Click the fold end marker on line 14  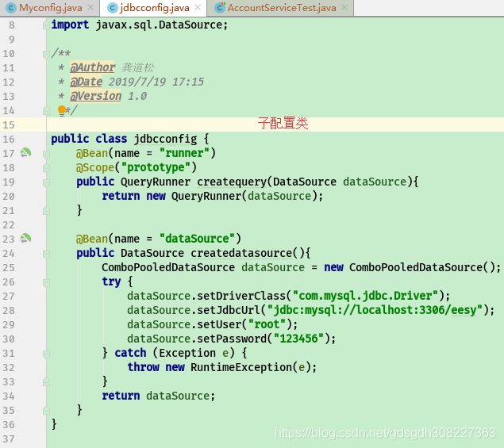tap(46, 111)
